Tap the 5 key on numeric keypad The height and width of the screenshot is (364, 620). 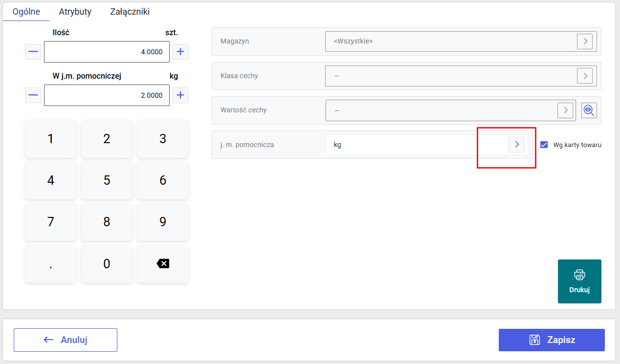[x=107, y=180]
